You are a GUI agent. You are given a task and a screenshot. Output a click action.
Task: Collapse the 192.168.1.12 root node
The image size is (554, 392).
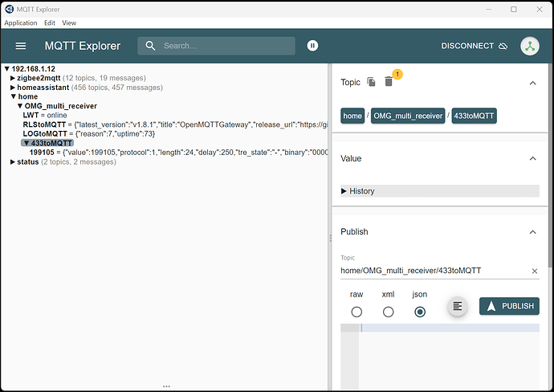point(6,69)
